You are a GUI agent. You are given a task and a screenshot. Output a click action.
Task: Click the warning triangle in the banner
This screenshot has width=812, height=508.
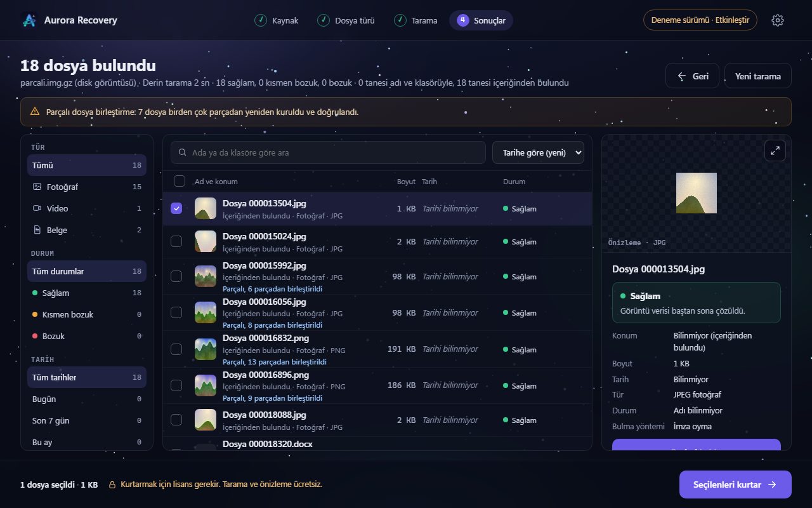click(35, 112)
